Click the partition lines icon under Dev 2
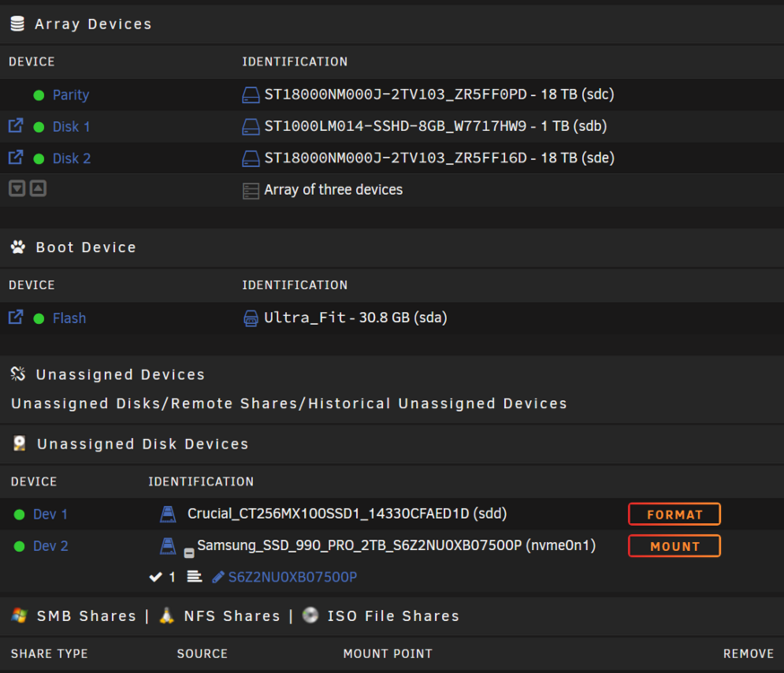 click(x=195, y=577)
